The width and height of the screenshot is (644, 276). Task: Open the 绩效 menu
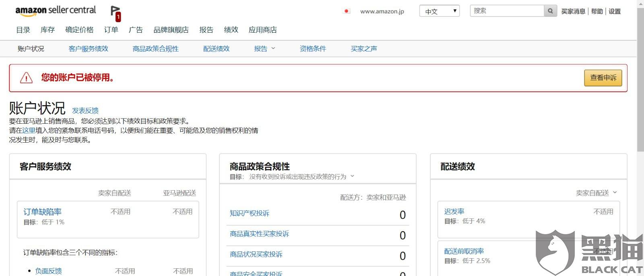click(231, 30)
